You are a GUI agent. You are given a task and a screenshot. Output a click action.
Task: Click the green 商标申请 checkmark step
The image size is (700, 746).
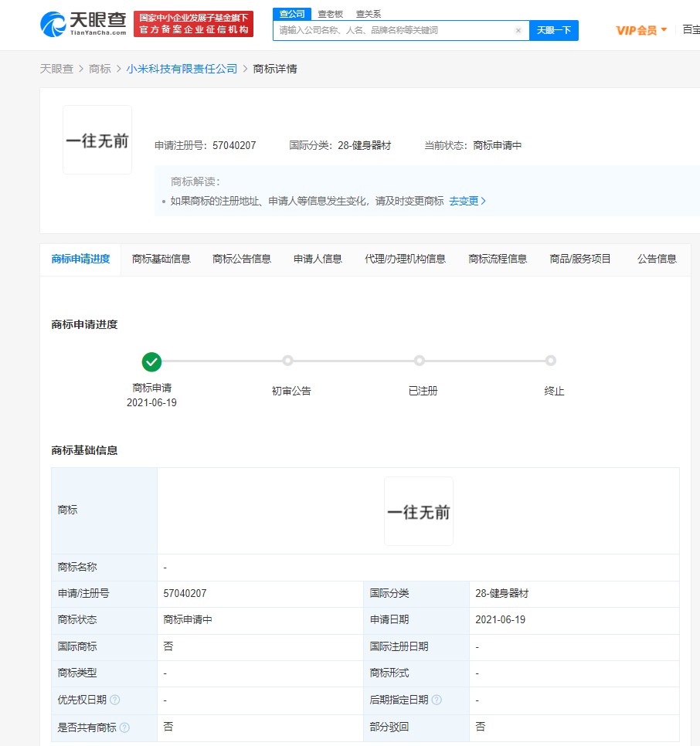(x=151, y=361)
